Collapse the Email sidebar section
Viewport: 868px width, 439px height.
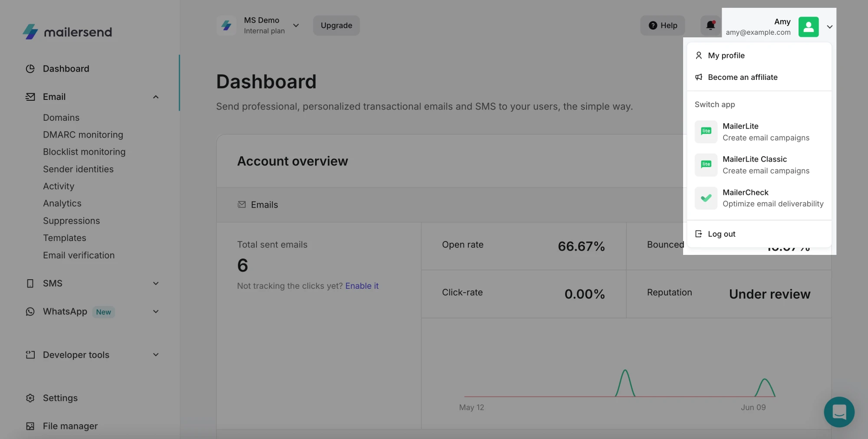pyautogui.click(x=156, y=97)
